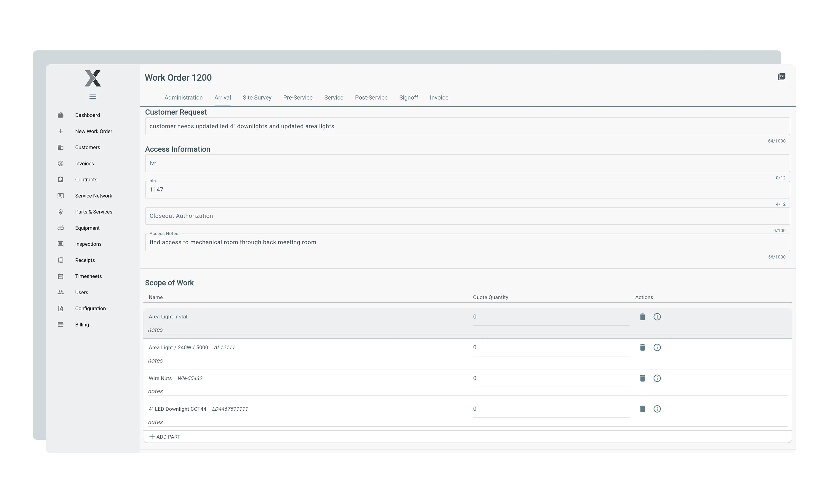Go to the Post-Service tab
Viewport: 830px width, 504px height.
click(x=371, y=98)
